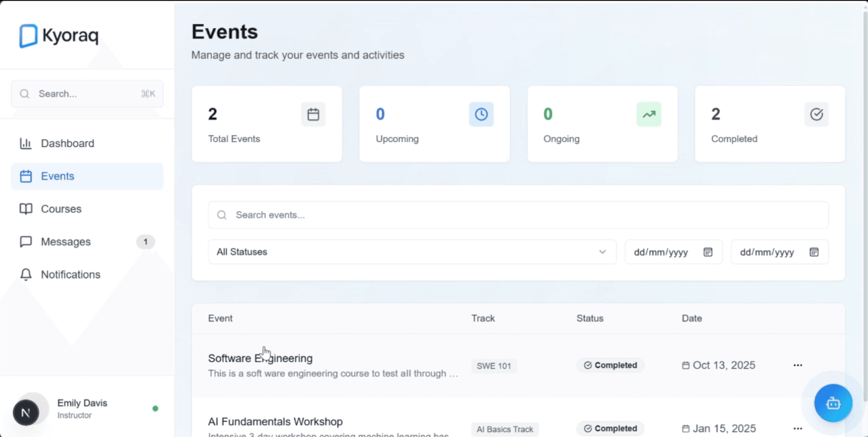Viewport: 868px width, 437px height.
Task: Click the AI Fundamentals Workshop event
Action: point(275,422)
